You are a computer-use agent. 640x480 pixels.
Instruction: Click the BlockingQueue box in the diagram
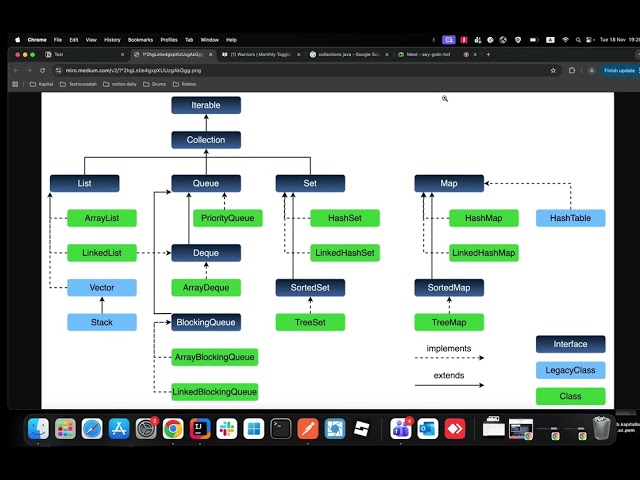coord(206,322)
